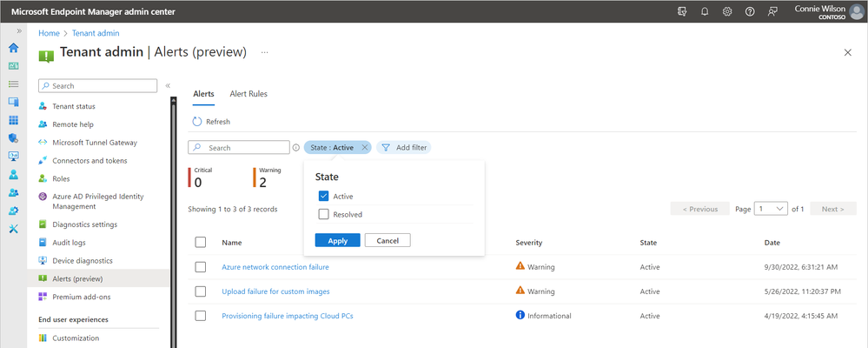Image resolution: width=868 pixels, height=348 pixels.
Task: Switch to the Alerts tab
Action: [x=203, y=94]
